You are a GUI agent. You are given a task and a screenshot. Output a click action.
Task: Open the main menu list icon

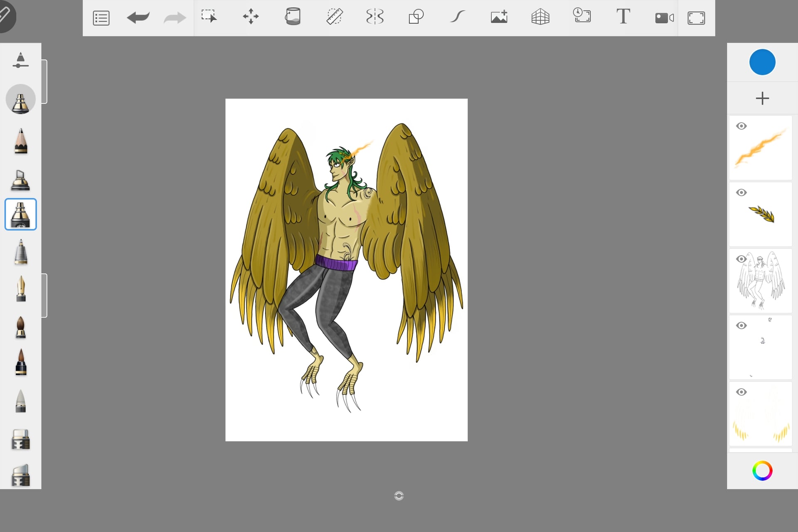pos(101,18)
